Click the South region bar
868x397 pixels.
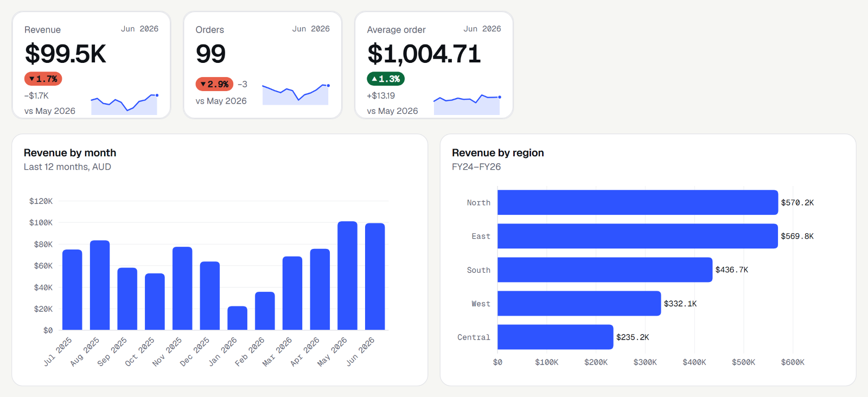tap(605, 270)
